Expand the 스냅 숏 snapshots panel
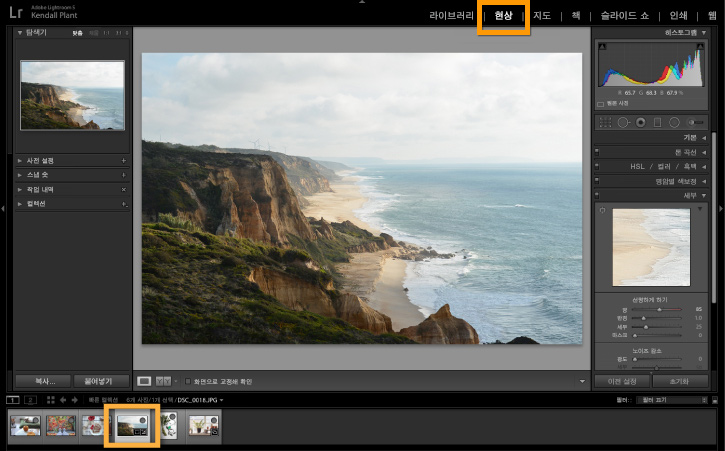The width and height of the screenshot is (725, 451). [x=20, y=175]
